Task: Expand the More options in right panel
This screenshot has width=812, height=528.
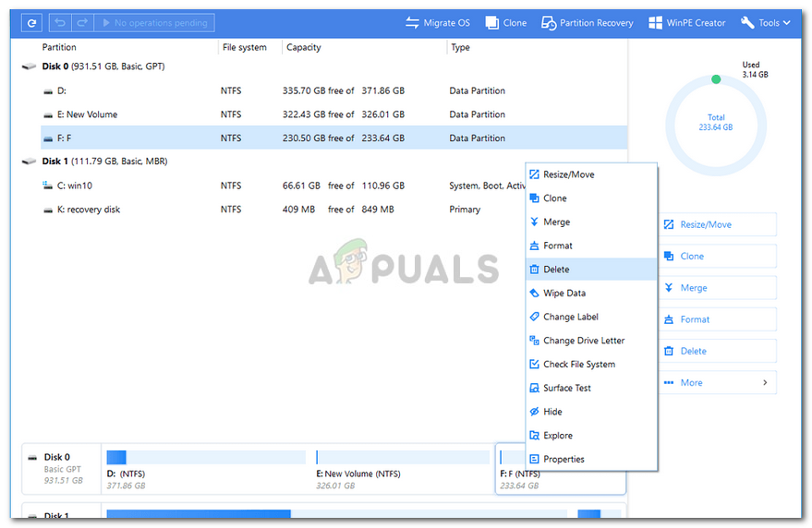Action: [x=718, y=382]
